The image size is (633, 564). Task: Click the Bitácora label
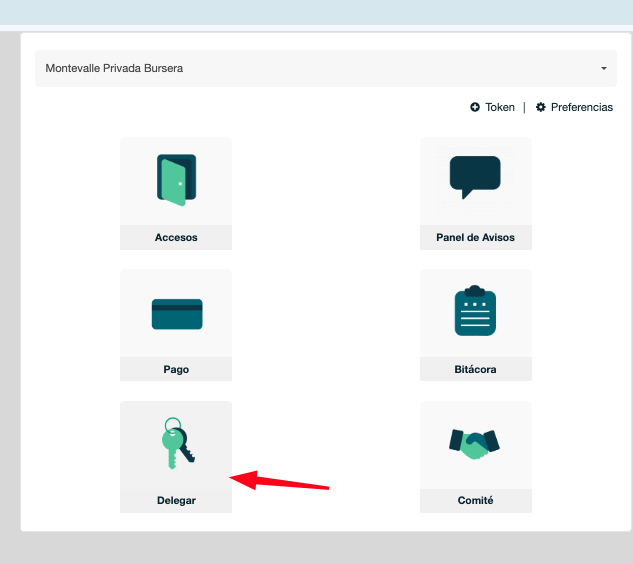(475, 369)
